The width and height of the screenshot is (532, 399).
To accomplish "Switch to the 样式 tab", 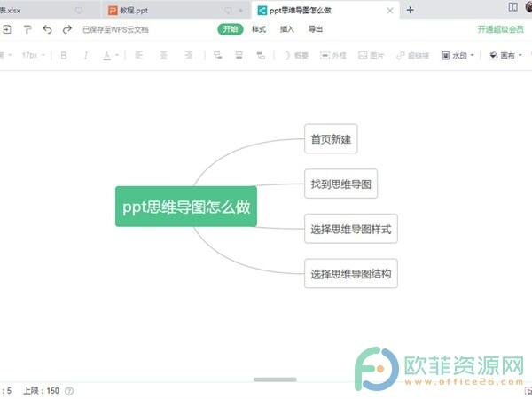I will [259, 29].
